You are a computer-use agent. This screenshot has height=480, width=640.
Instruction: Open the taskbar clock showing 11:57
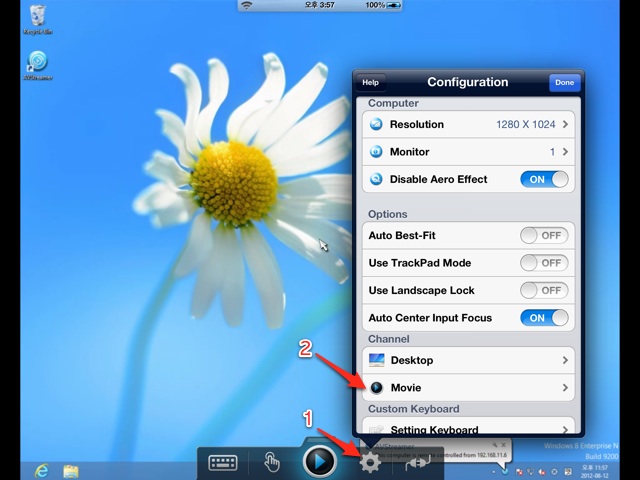(595, 471)
